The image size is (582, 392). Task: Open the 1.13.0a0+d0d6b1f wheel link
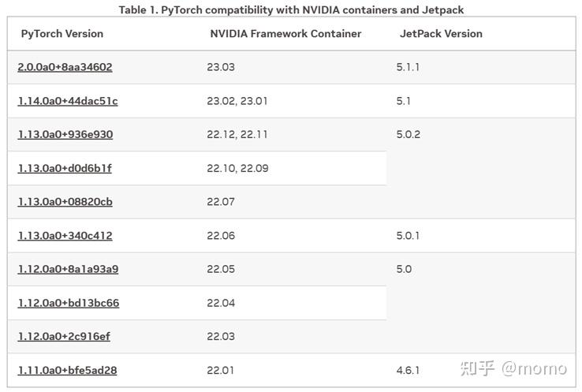pos(65,168)
